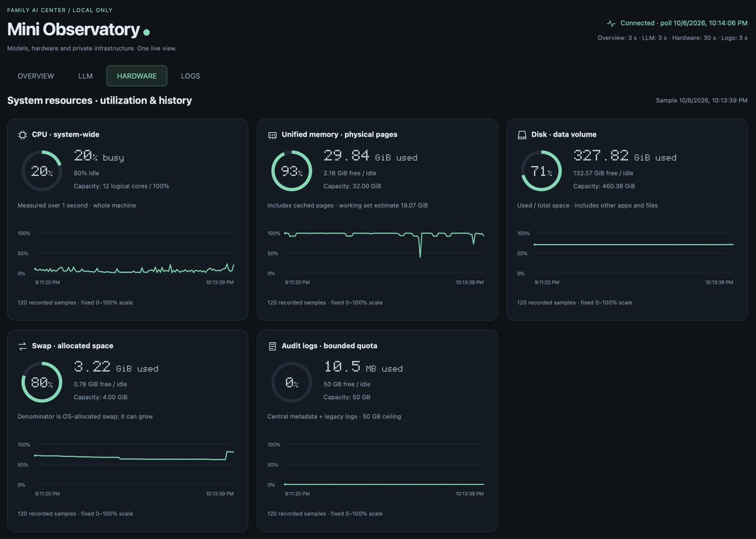
Task: Select the HARDWARE tab
Action: click(137, 76)
